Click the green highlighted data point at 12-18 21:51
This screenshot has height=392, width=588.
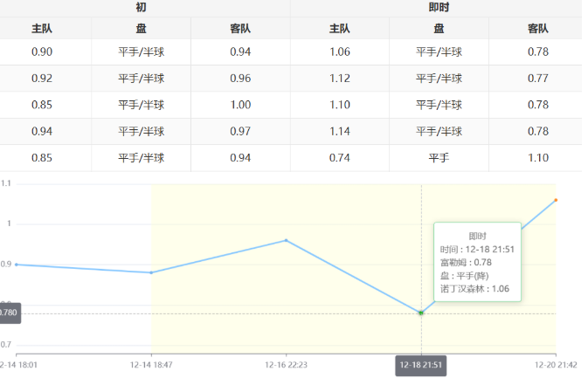click(421, 313)
